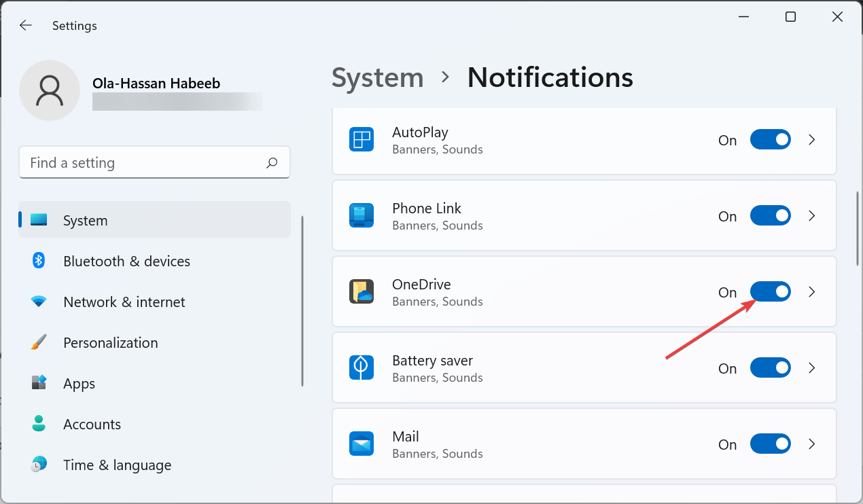Click the user profile avatar picture
Screen dimensions: 863x504
(50, 90)
